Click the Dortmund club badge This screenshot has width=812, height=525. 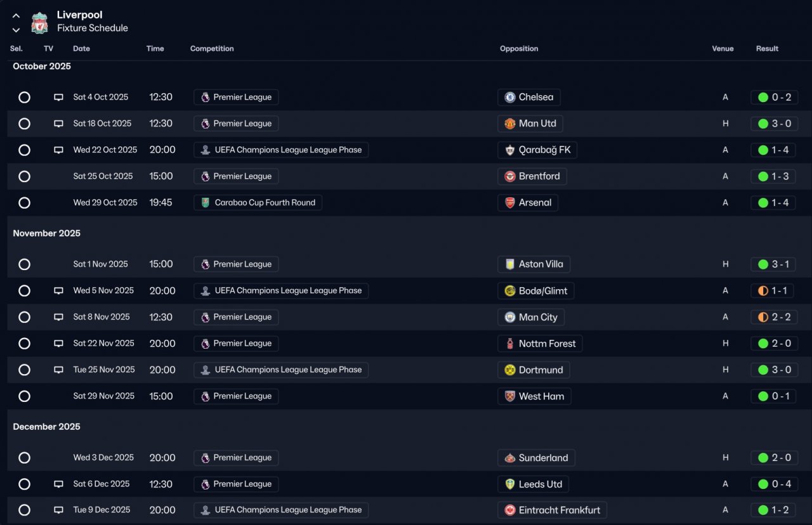click(x=509, y=370)
